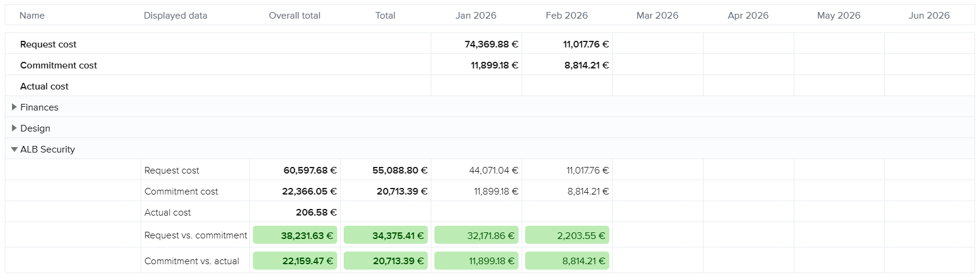The height and width of the screenshot is (278, 980).
Task: Click the 60,597.68 € overall request cost
Action: coord(310,171)
